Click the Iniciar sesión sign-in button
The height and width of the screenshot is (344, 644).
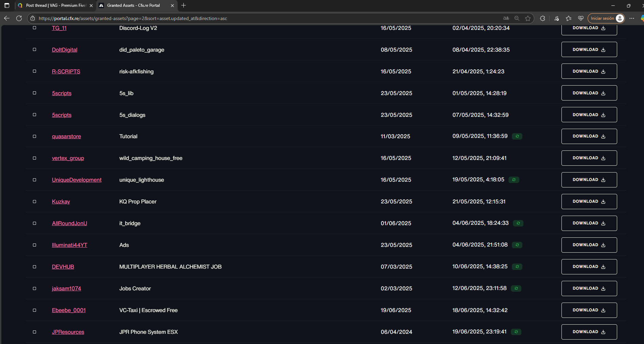606,18
